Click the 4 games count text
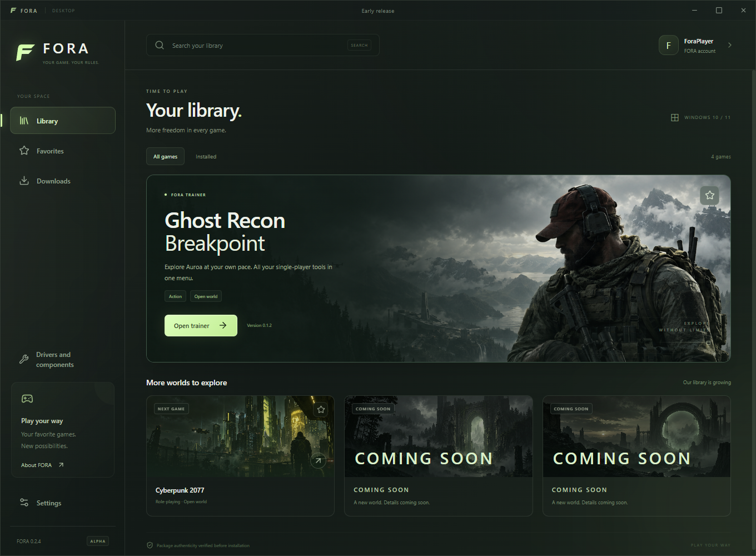756x556 pixels. (721, 157)
